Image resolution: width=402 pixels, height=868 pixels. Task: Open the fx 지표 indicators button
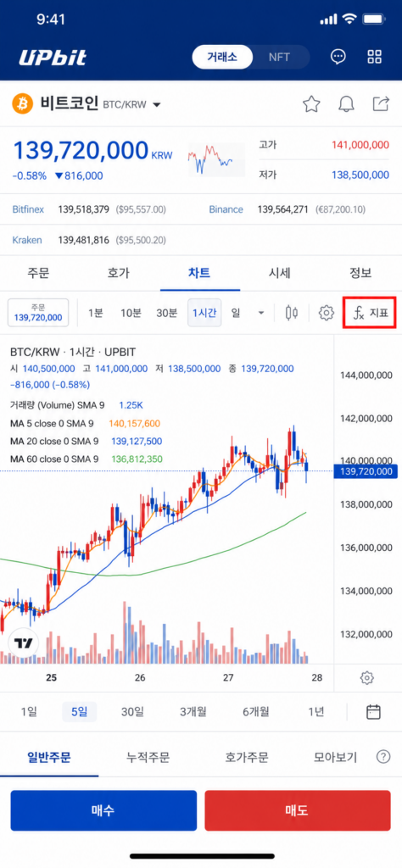pos(371,314)
